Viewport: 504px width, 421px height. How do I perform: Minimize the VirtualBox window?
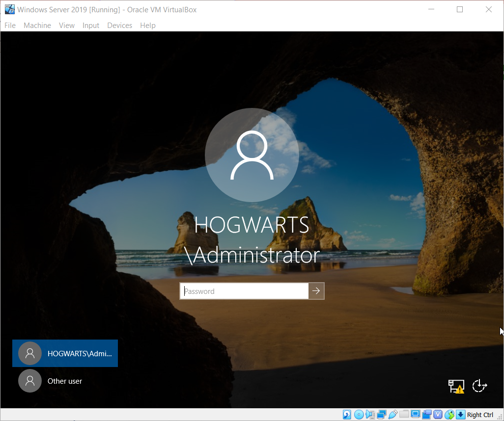[431, 9]
